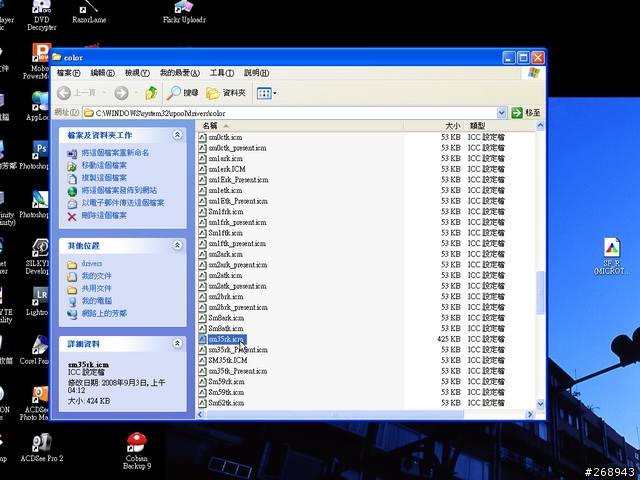Collapse the 檔案及資料夾工作 panel
640x480 pixels.
click(x=177, y=135)
